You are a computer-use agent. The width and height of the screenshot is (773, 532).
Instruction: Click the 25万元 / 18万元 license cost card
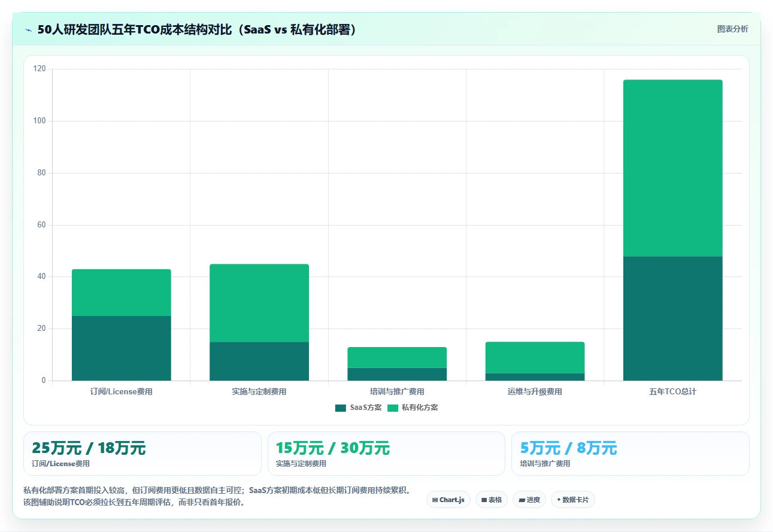click(143, 454)
